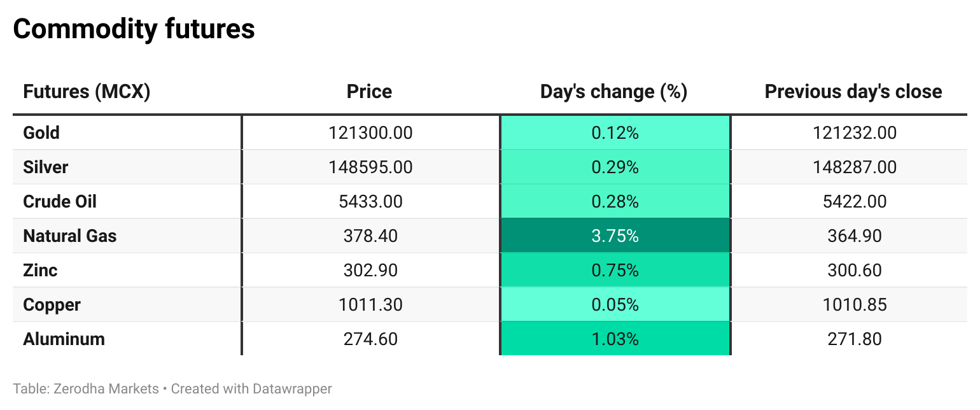This screenshot has width=980, height=410.
Task: Click Zinc's 0.75% change cell
Action: tap(615, 271)
